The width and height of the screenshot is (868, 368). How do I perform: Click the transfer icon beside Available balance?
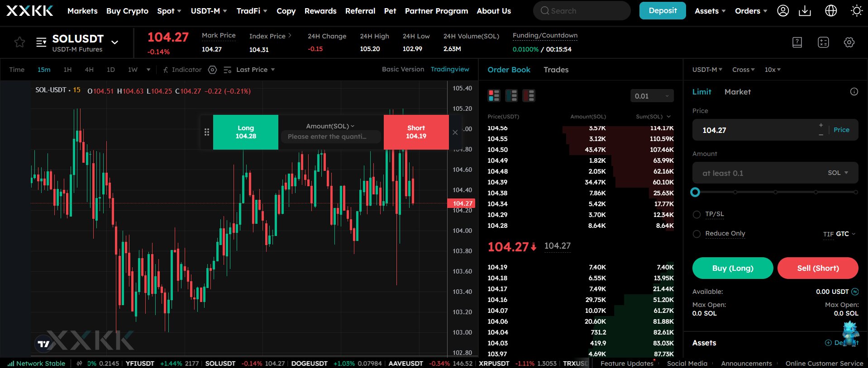[x=855, y=292]
